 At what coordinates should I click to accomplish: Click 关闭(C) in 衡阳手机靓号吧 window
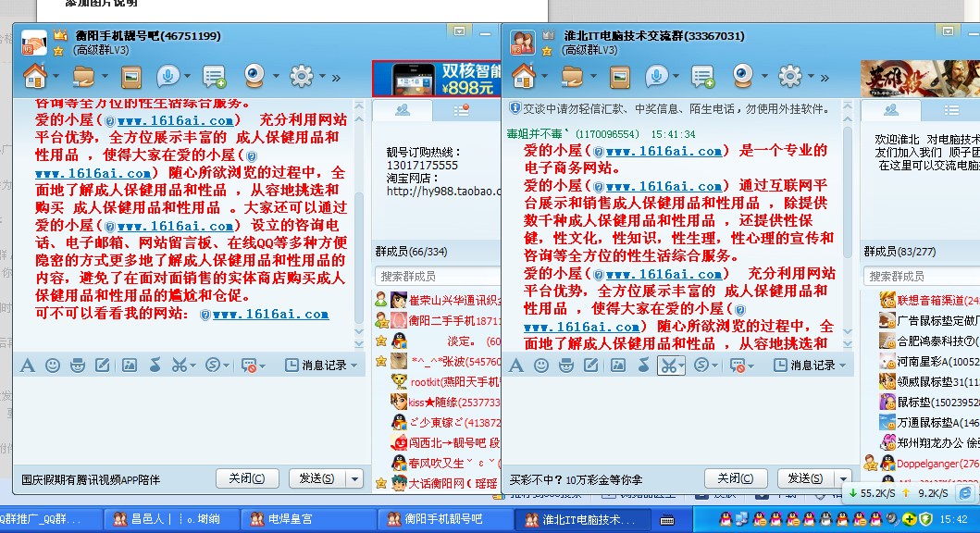(x=247, y=478)
